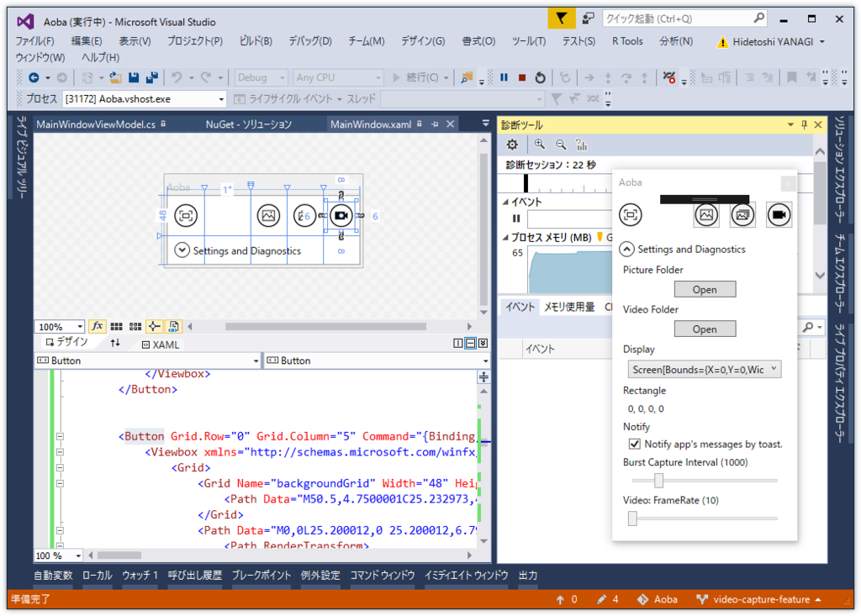
Task: Click the screen region capture icon in Aoba
Action: [631, 215]
